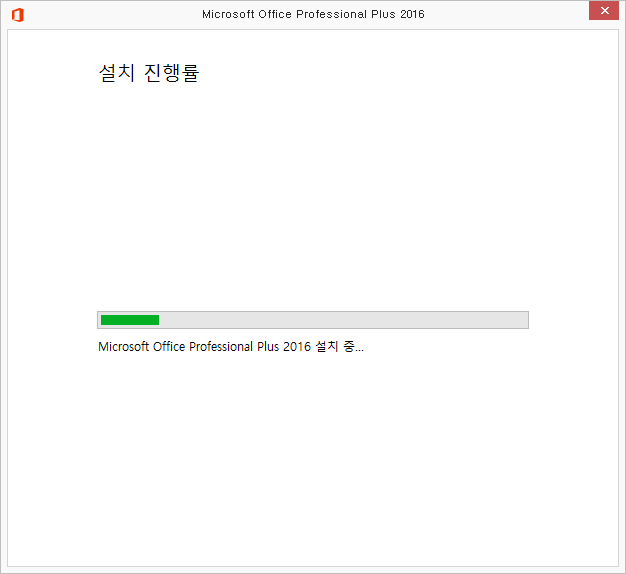The width and height of the screenshot is (626, 574).
Task: Click the window title 'Microsoft Office Professional Plus 2016'
Action: coord(313,14)
